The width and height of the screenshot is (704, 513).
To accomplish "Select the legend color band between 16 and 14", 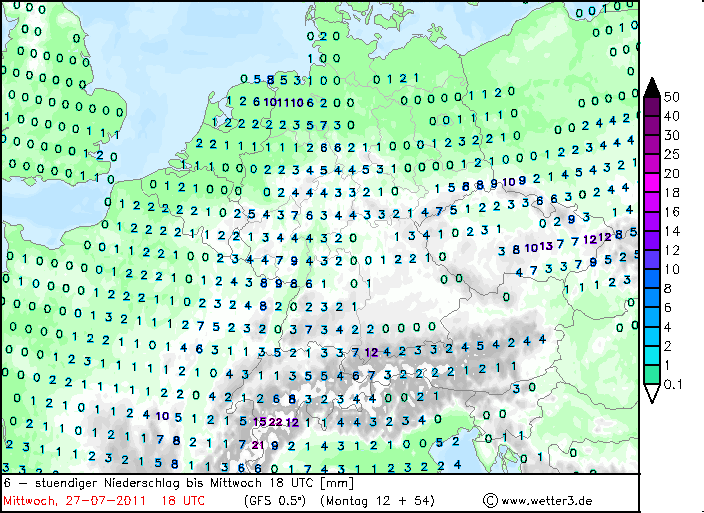I will click(x=652, y=221).
